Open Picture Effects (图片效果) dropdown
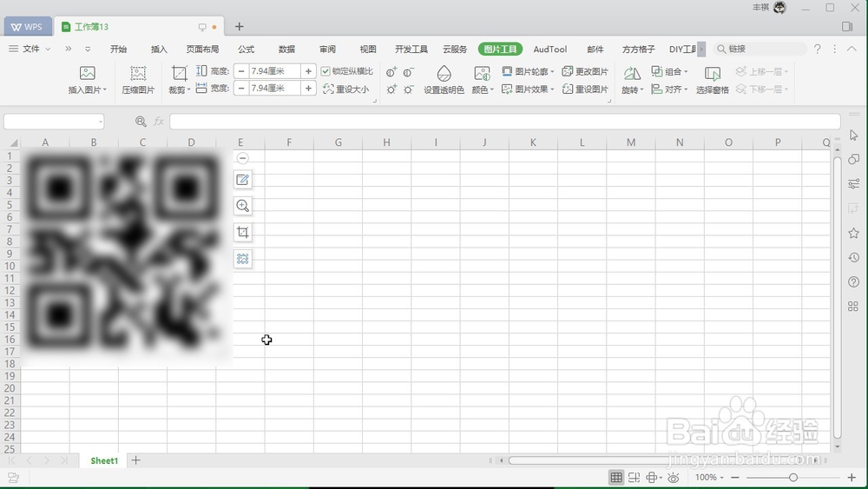This screenshot has width=868, height=489. 528,89
